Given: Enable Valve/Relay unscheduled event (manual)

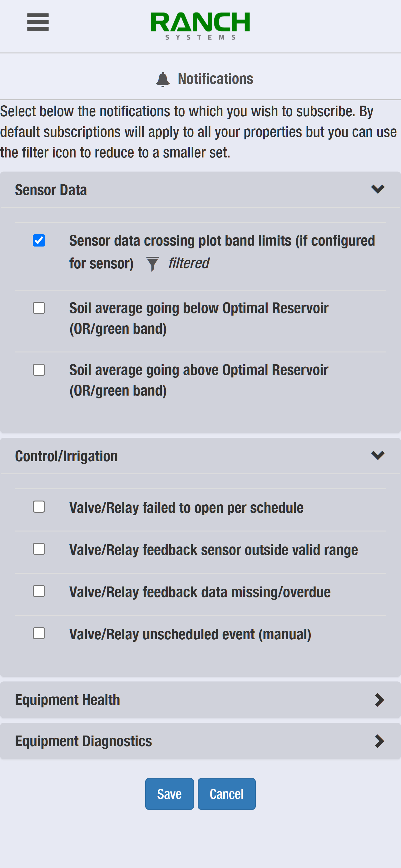Looking at the screenshot, I should tap(39, 633).
